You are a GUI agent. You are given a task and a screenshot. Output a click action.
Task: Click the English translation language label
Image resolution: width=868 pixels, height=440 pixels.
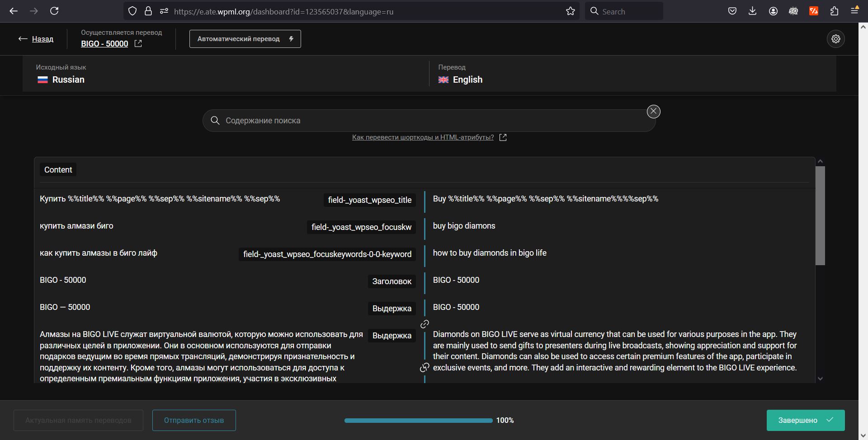point(467,80)
